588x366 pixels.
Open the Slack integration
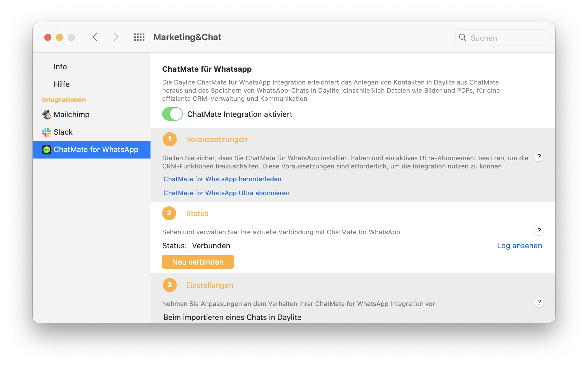coord(92,132)
